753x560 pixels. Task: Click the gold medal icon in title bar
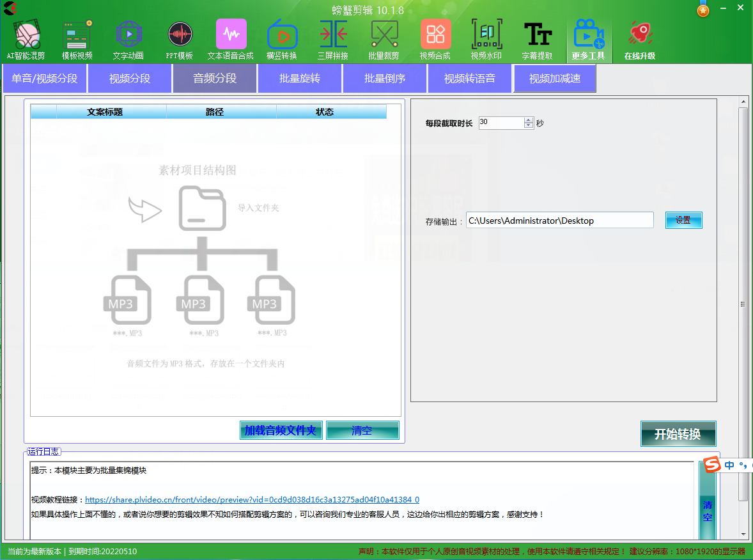point(703,9)
